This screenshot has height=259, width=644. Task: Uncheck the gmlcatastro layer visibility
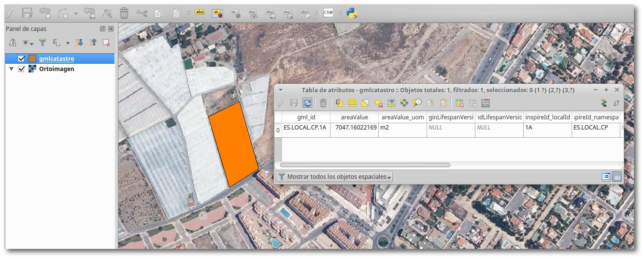[x=21, y=59]
